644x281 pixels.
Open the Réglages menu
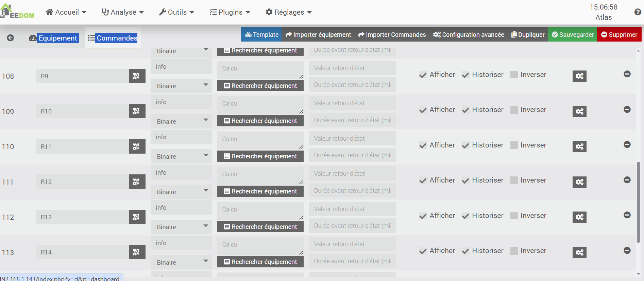[289, 12]
